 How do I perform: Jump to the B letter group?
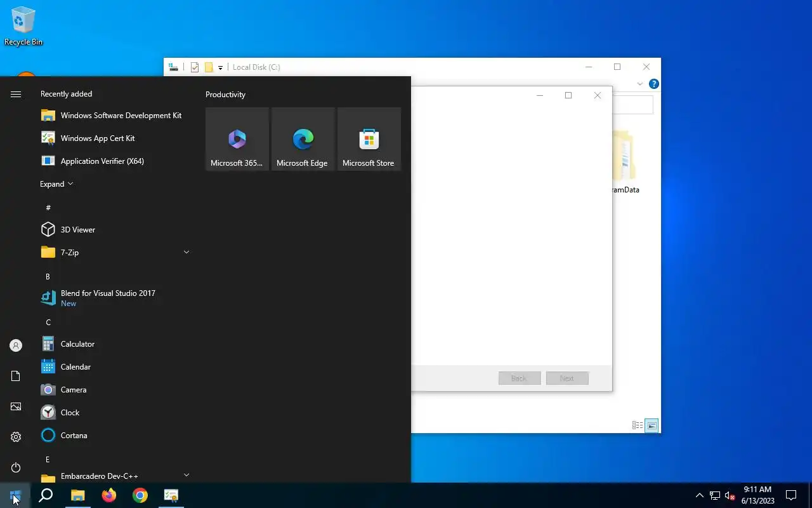48,276
